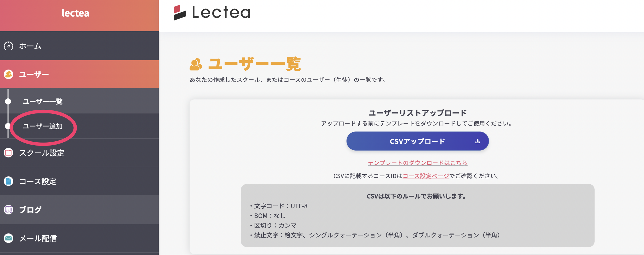Click the upload arrow icon on CSV button
The height and width of the screenshot is (255, 644).
[x=477, y=141]
